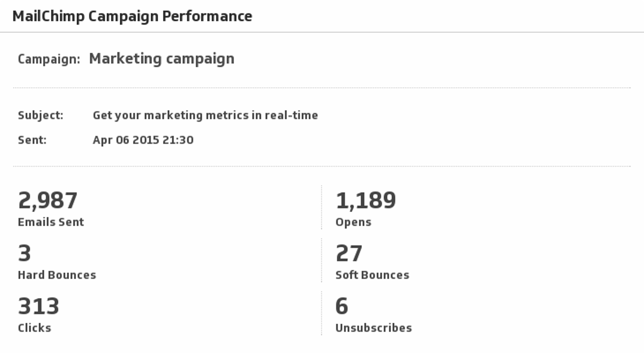Click the MailChimp Campaign Performance title

click(x=132, y=16)
